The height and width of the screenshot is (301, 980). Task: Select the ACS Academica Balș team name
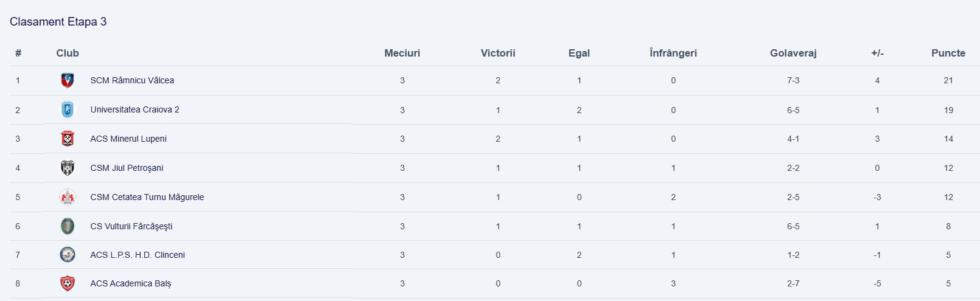pyautogui.click(x=131, y=283)
